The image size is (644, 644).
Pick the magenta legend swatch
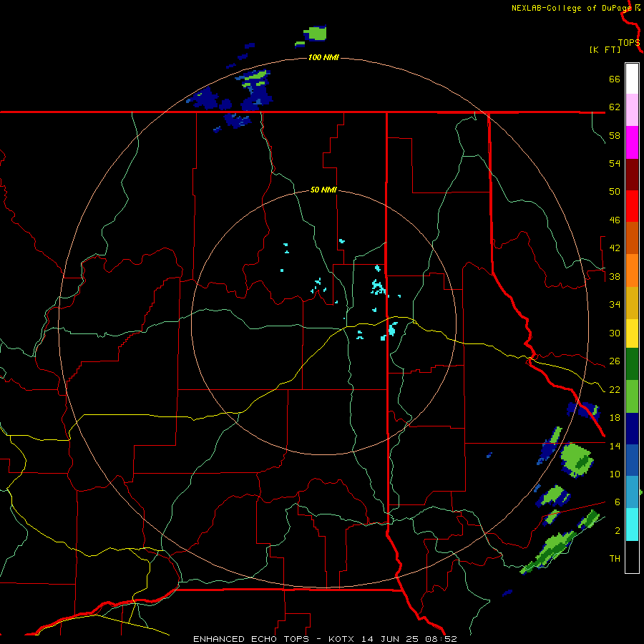pos(632,142)
